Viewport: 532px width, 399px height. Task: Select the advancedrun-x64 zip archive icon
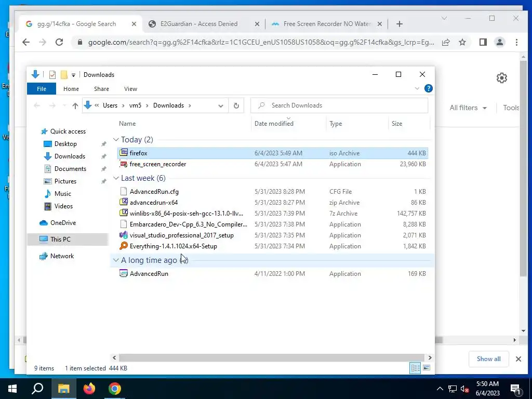click(124, 202)
